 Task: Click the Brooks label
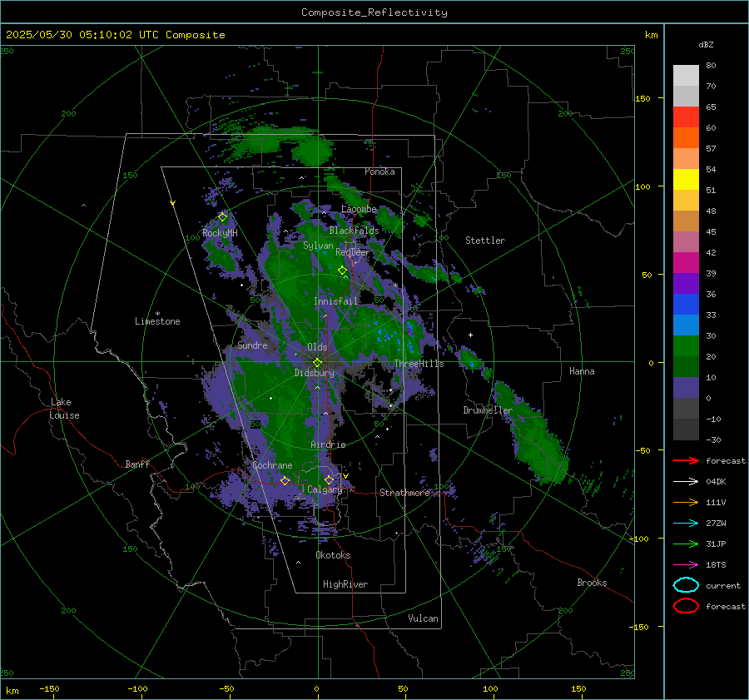pos(592,583)
